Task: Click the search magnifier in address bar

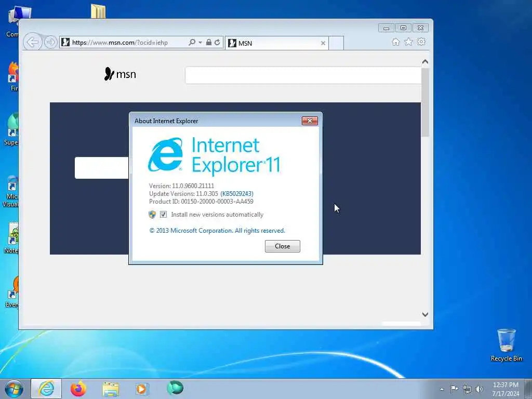Action: point(192,43)
